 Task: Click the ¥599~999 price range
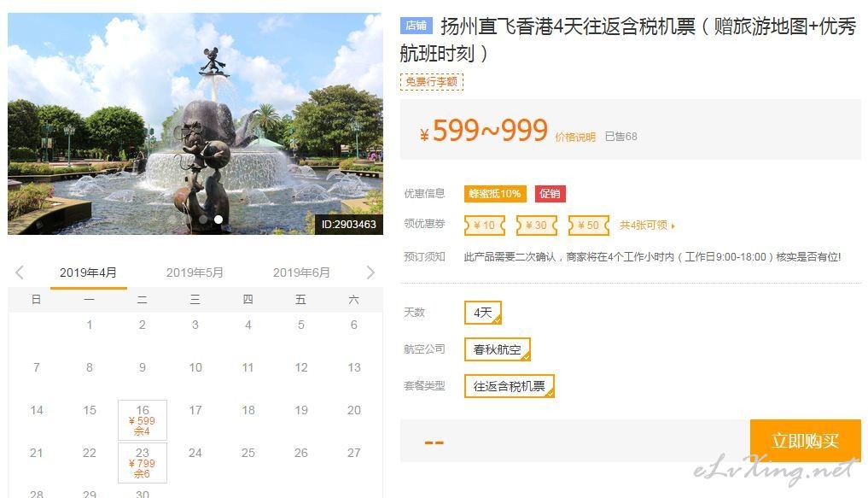[x=484, y=131]
